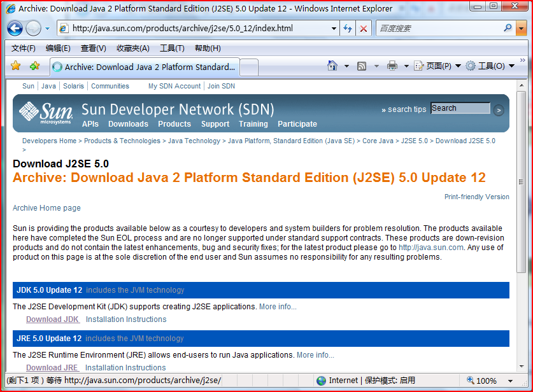
Task: Focus the Baidu search box
Action: [x=439, y=29]
